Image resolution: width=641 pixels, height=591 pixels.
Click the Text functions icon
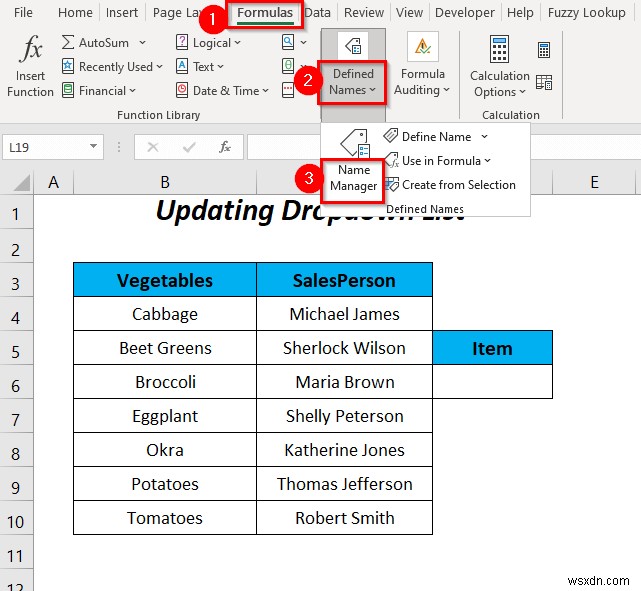[182, 66]
